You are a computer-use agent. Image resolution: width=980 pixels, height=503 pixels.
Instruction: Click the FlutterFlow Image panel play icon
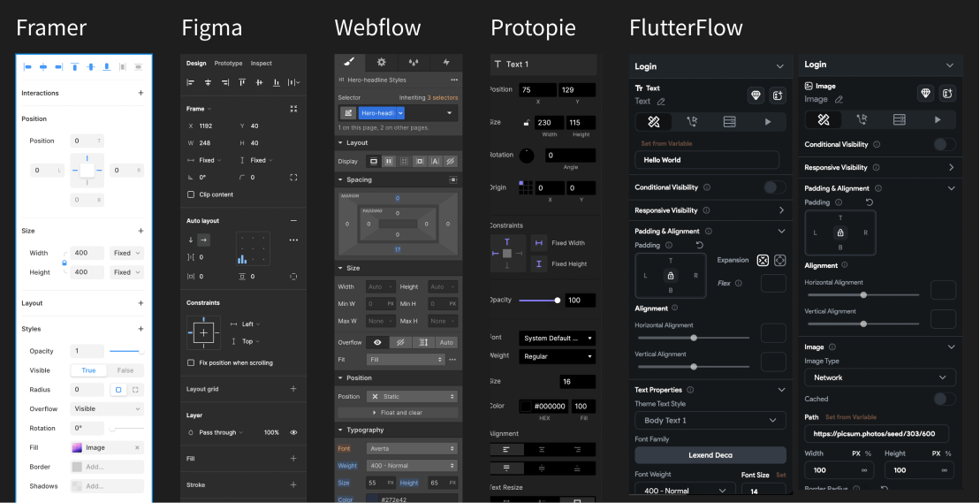tap(937, 120)
